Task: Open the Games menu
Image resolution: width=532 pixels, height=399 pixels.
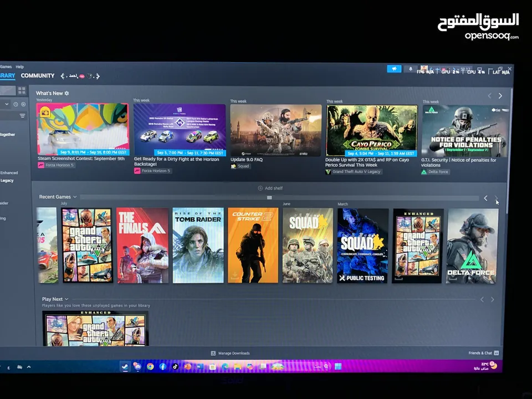Action: click(6, 67)
